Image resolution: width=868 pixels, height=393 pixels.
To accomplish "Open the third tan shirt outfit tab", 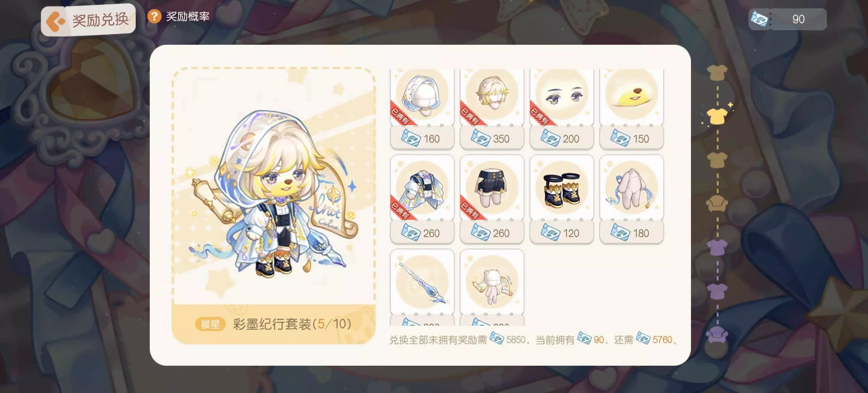I will coord(717,160).
